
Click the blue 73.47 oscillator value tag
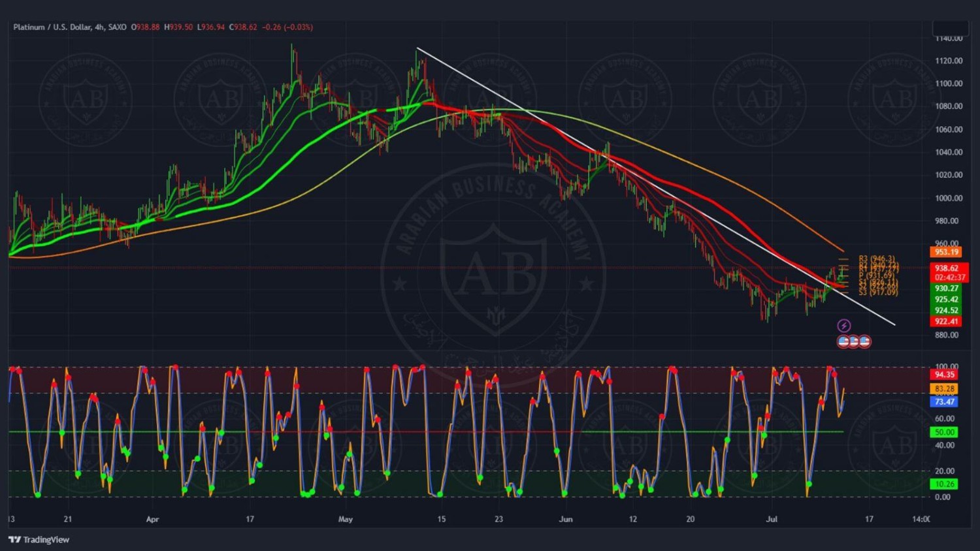pyautogui.click(x=945, y=402)
